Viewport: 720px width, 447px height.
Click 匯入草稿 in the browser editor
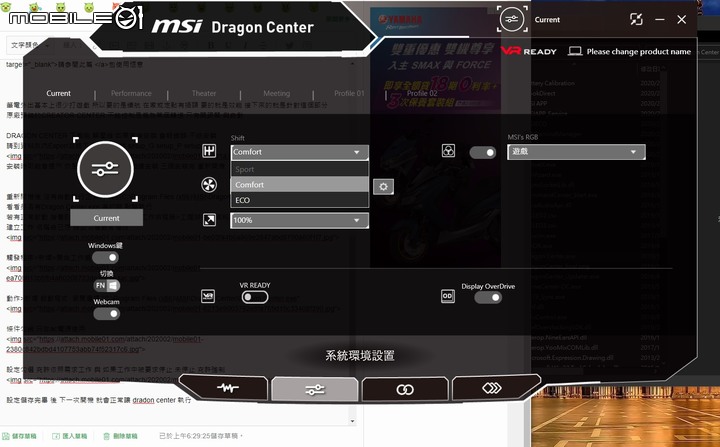(x=75, y=436)
